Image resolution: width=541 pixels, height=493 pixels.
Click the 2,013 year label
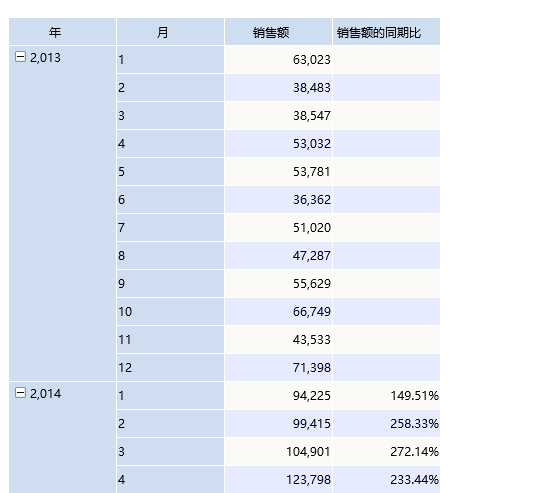45,58
